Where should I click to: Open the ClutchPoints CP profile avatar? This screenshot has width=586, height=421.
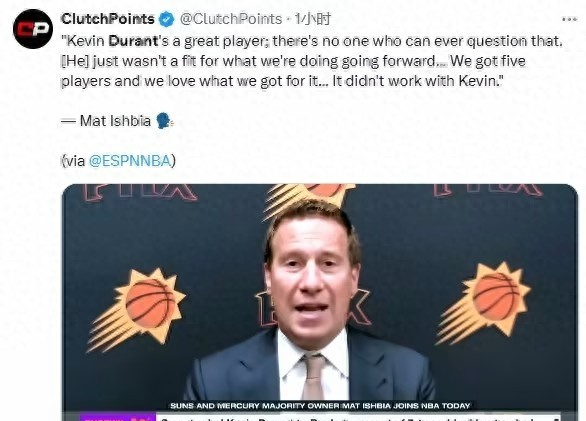(x=33, y=29)
